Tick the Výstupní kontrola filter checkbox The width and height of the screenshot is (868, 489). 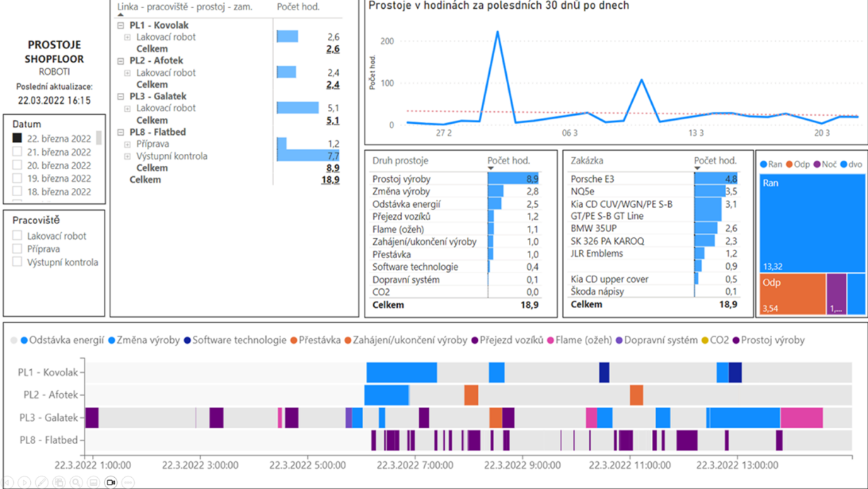17,262
